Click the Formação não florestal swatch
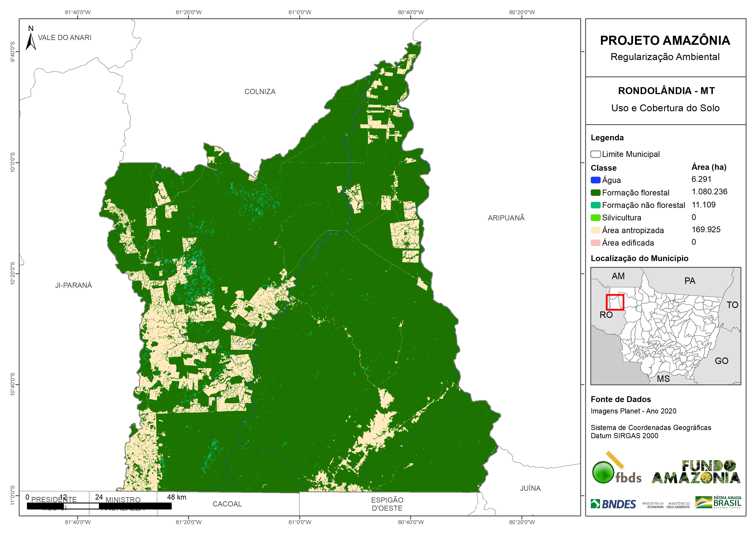 (595, 205)
